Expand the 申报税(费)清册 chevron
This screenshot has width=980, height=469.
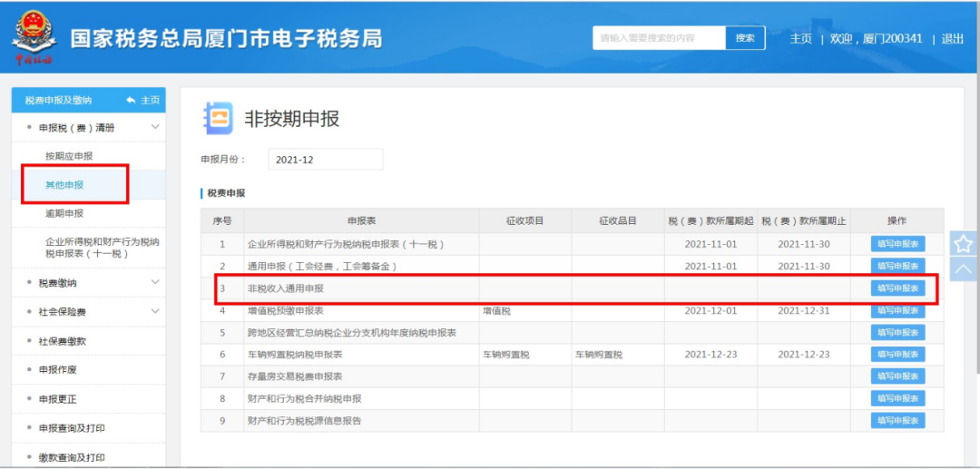pyautogui.click(x=156, y=127)
